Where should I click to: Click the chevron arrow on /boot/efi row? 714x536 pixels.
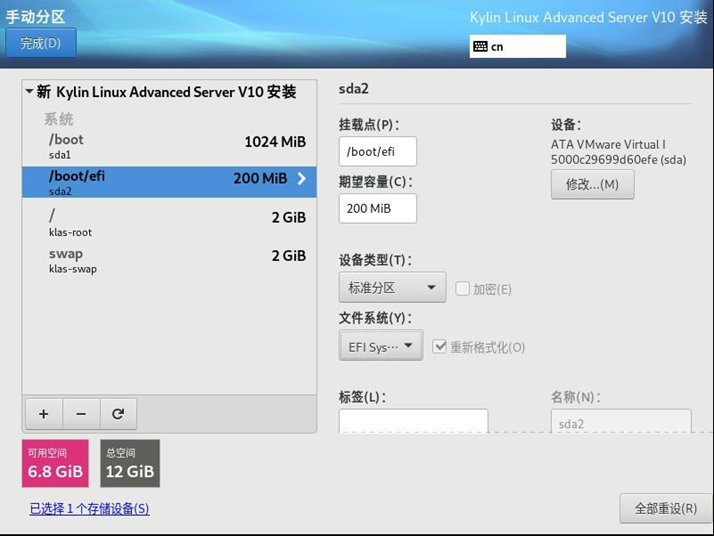click(x=301, y=178)
